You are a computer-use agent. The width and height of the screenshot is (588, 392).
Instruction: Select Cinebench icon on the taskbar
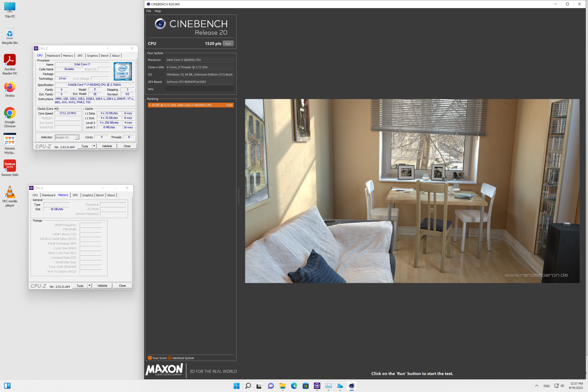(x=351, y=386)
